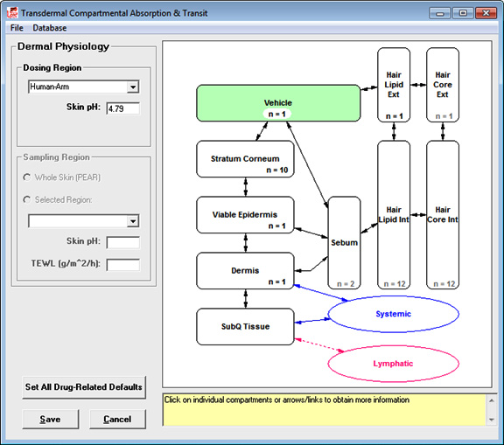Click the blue arrow from Dermis to Systemic
504x445 pixels.
coord(321,293)
